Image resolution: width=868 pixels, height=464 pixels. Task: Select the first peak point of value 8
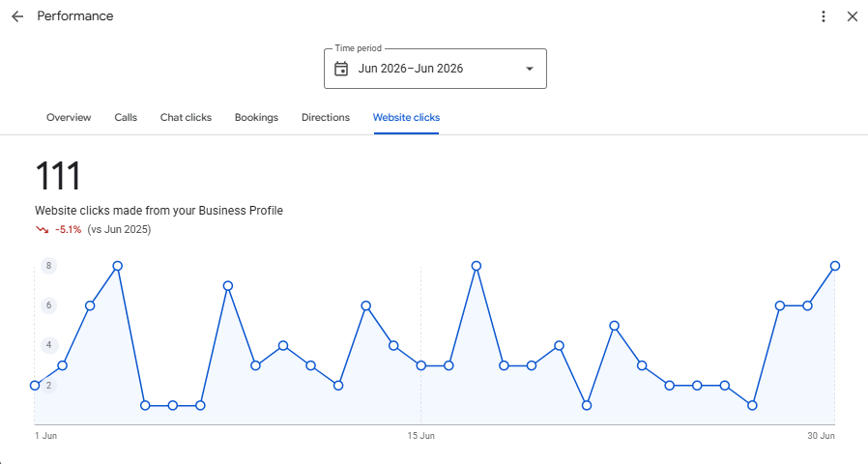click(x=117, y=266)
